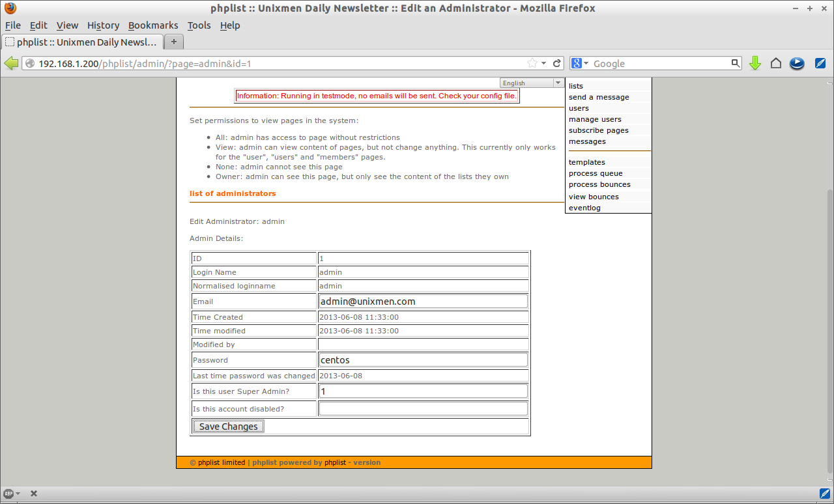This screenshot has height=504, width=834.
Task: Click the blue round play toolbar icon
Action: [x=797, y=63]
